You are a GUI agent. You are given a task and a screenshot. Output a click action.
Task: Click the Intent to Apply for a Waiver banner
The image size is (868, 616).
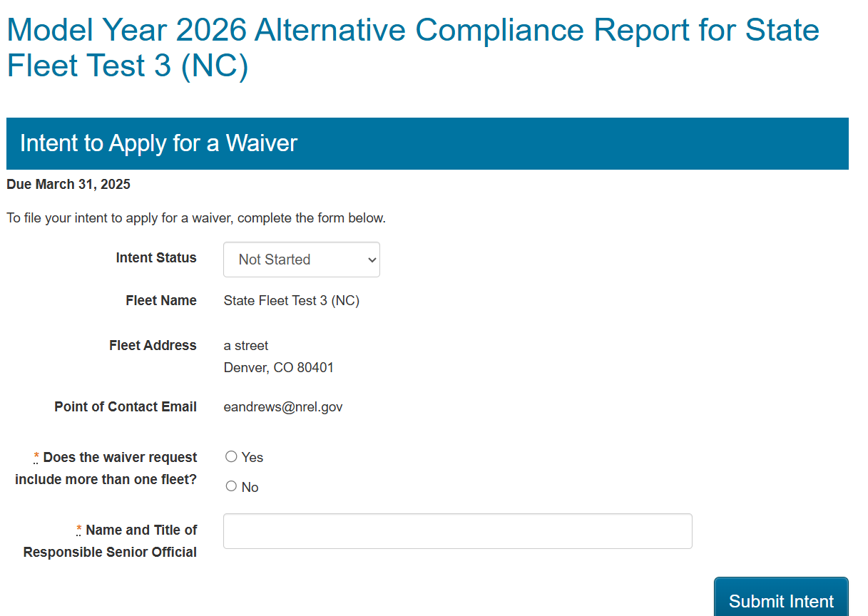pos(427,143)
